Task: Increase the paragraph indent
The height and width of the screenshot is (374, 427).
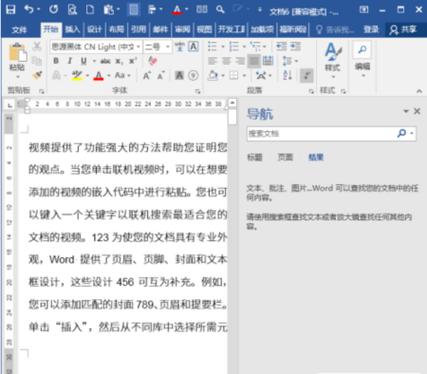Action: coord(296,47)
